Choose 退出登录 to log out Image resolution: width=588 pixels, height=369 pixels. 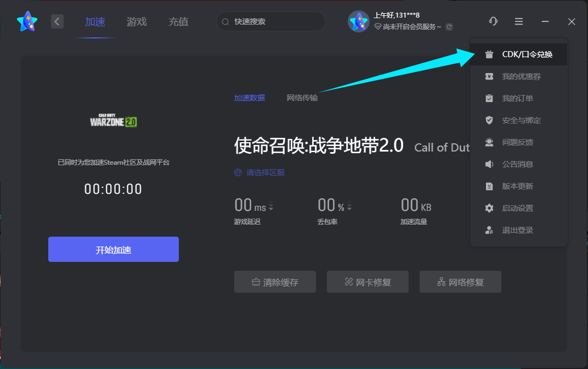(x=519, y=230)
